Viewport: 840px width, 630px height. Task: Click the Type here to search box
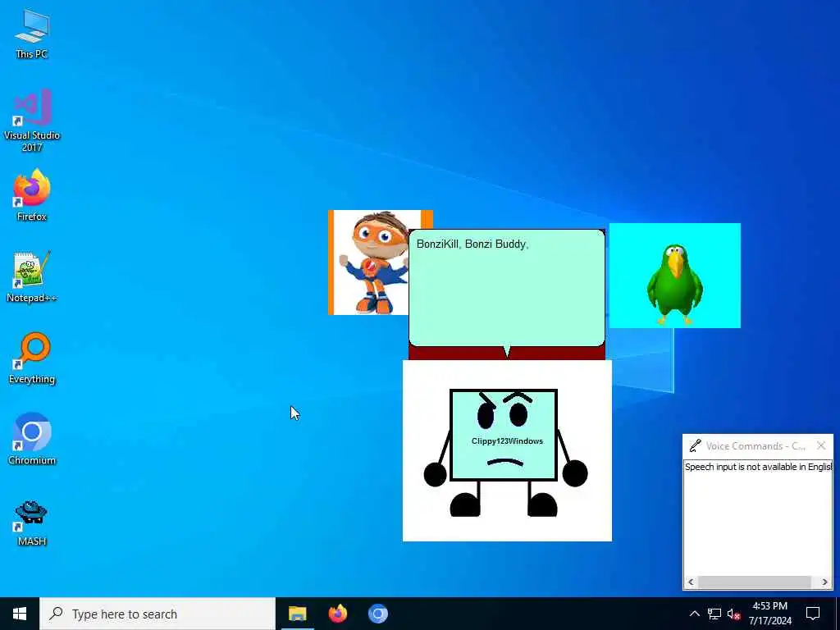pyautogui.click(x=157, y=614)
